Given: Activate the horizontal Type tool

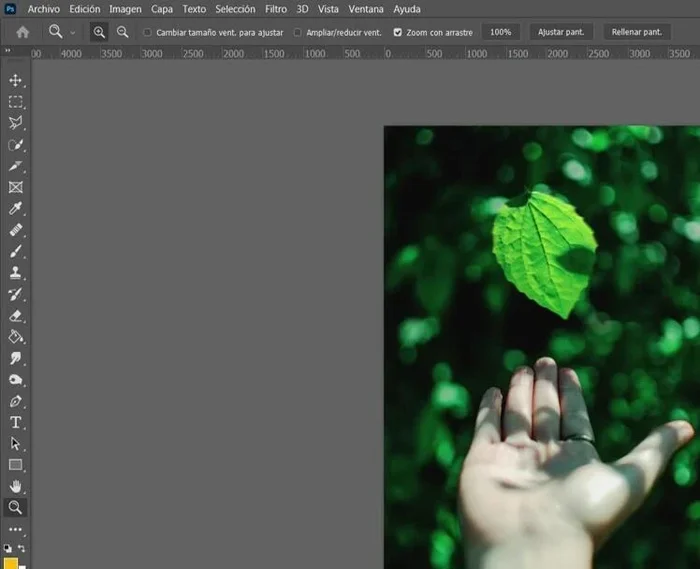Looking at the screenshot, I should pos(15,422).
